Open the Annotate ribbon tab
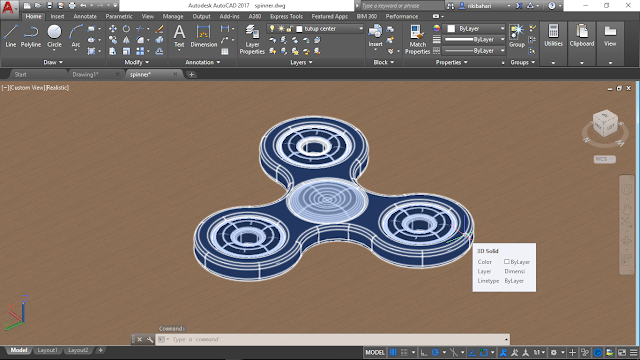Image resolution: width=640 pixels, height=360 pixels. click(85, 16)
